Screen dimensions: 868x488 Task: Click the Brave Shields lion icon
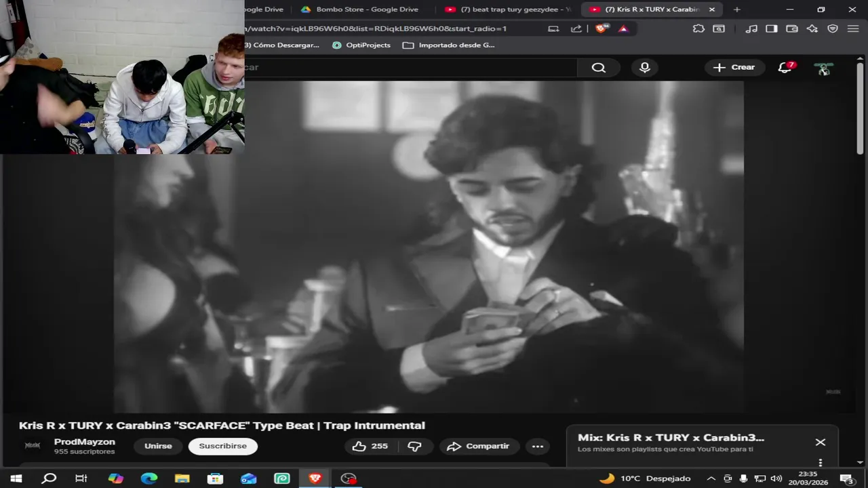tap(601, 28)
